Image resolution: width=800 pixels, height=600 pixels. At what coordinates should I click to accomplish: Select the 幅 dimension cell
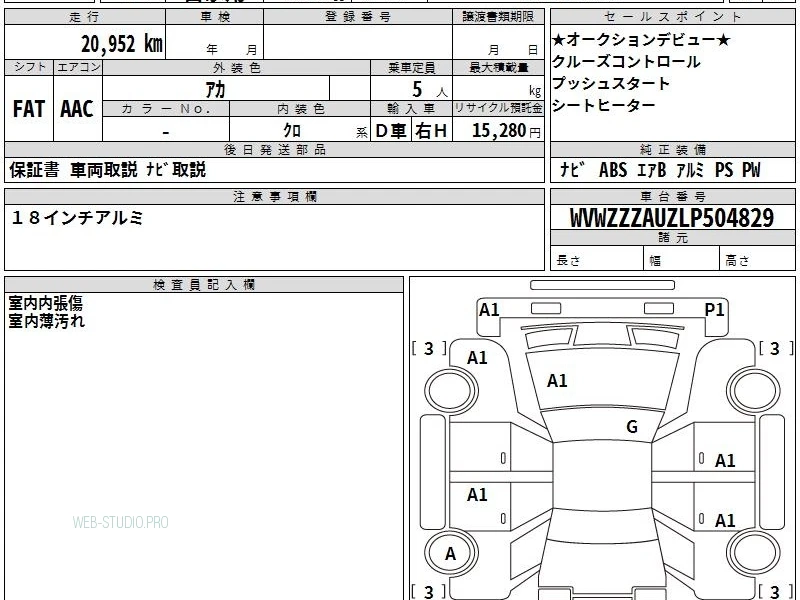point(682,259)
